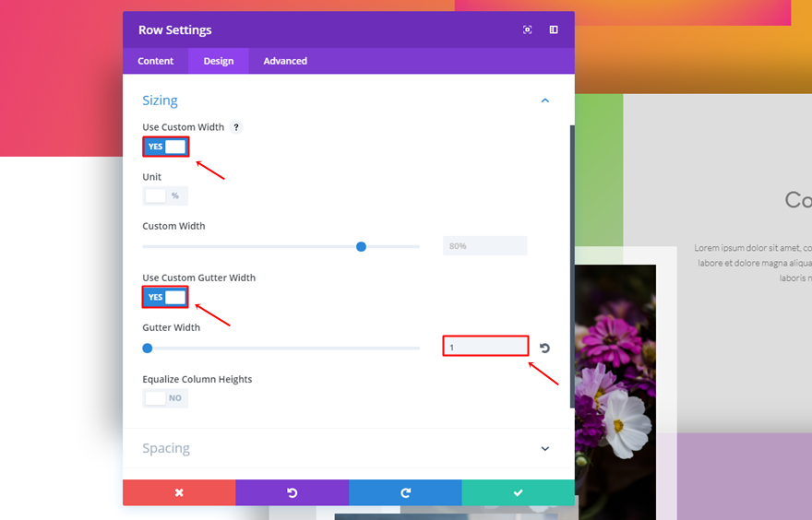This screenshot has height=520, width=812.
Task: Open the Spacing section heading
Action: (x=166, y=448)
